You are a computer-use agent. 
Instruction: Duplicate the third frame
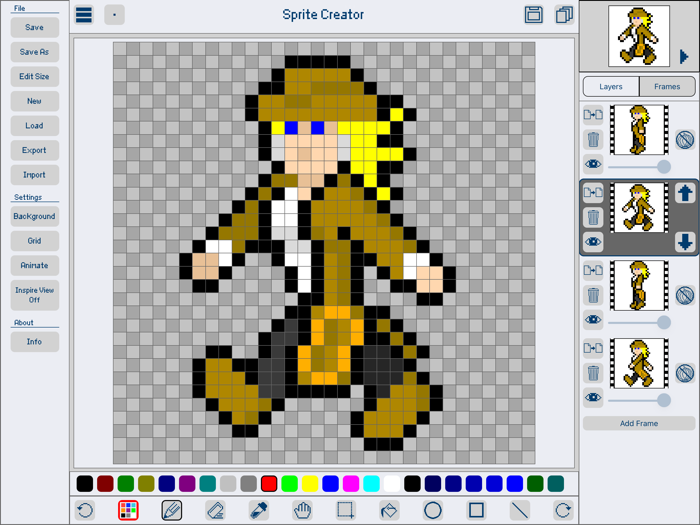coord(593,270)
